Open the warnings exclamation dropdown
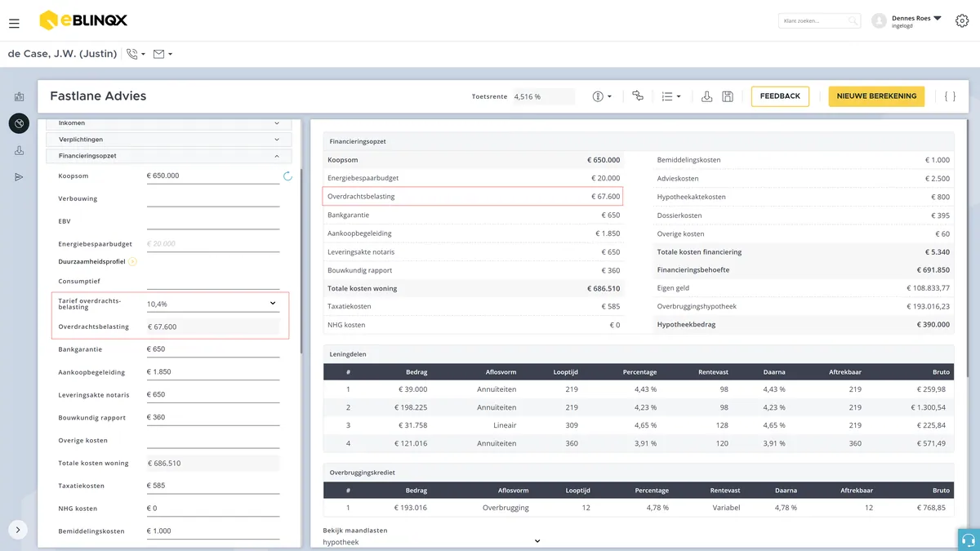The height and width of the screenshot is (551, 980). [602, 96]
